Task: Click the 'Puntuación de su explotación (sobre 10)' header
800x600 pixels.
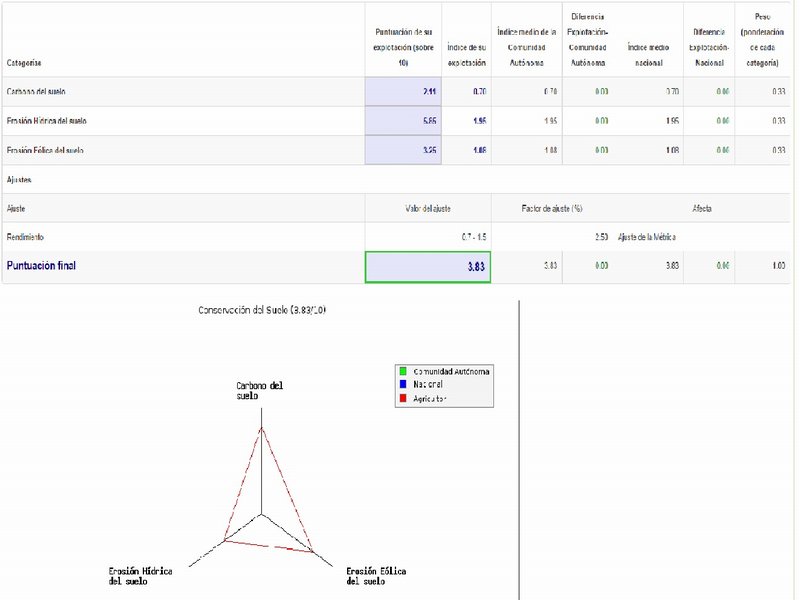Action: tap(403, 47)
